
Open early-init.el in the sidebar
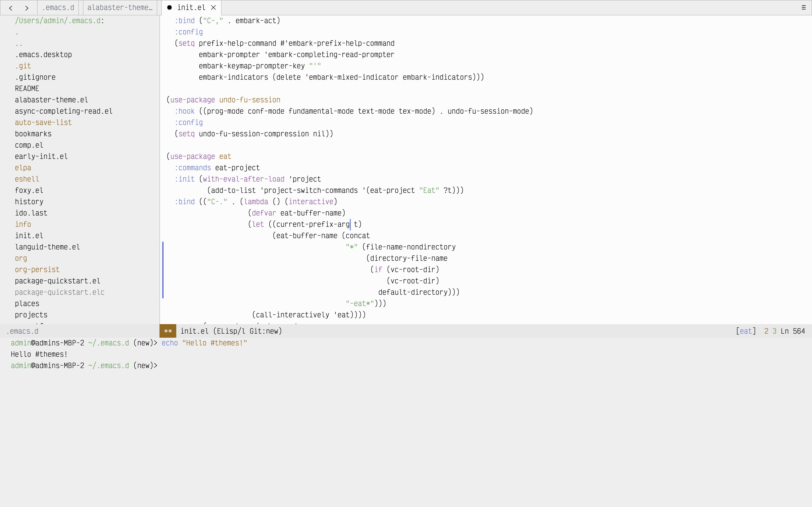coord(41,157)
